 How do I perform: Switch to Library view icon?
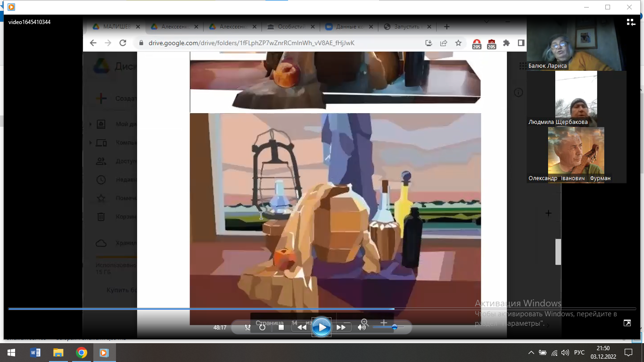click(631, 22)
